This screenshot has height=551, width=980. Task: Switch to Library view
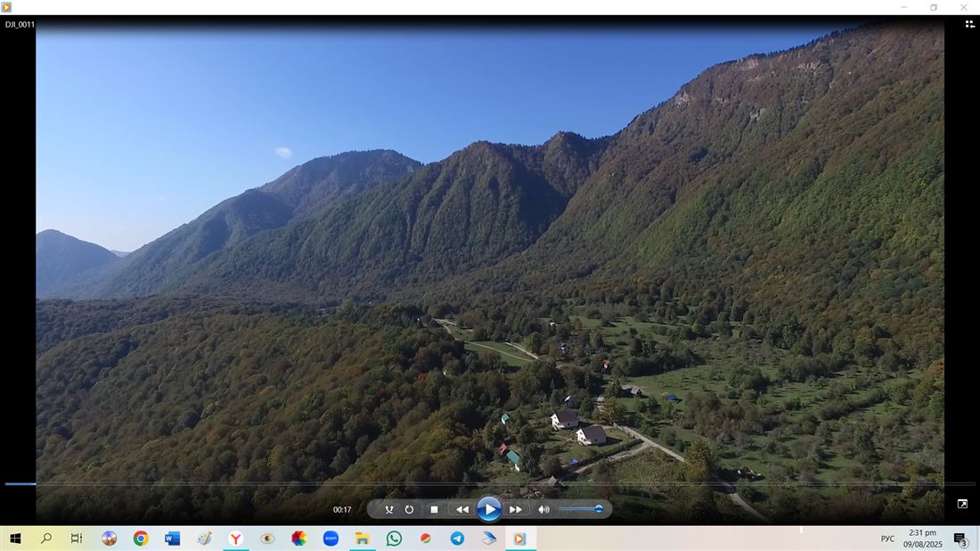[x=969, y=24]
